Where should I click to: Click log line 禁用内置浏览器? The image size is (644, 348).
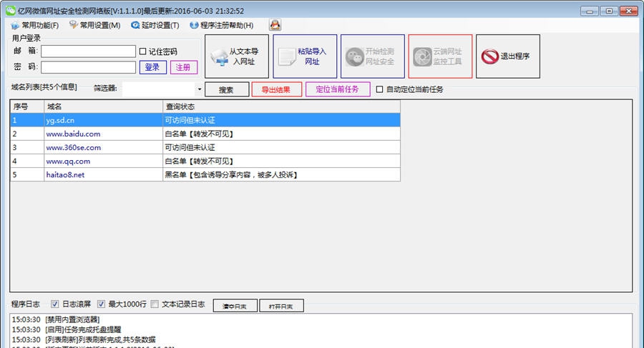(56, 319)
